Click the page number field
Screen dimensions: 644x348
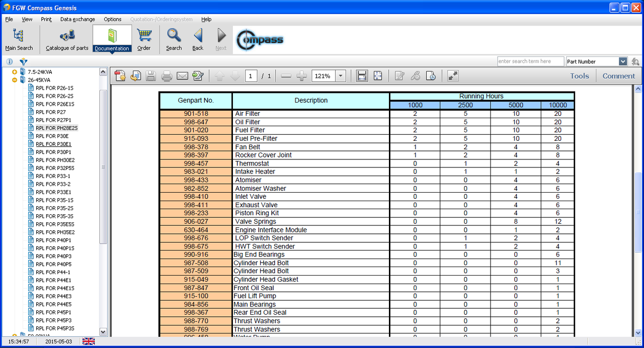point(252,76)
